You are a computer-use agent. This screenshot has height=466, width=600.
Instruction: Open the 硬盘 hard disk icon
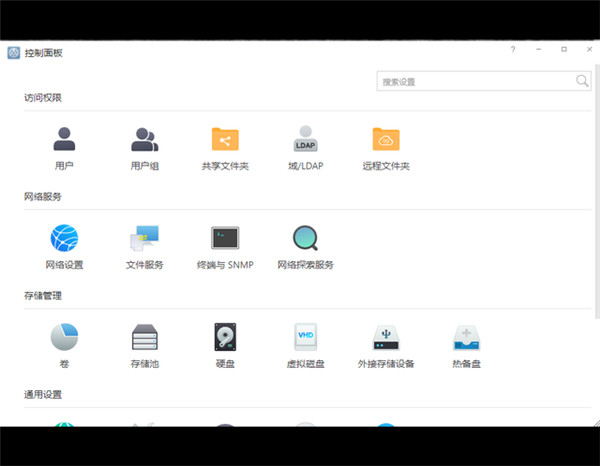point(225,336)
